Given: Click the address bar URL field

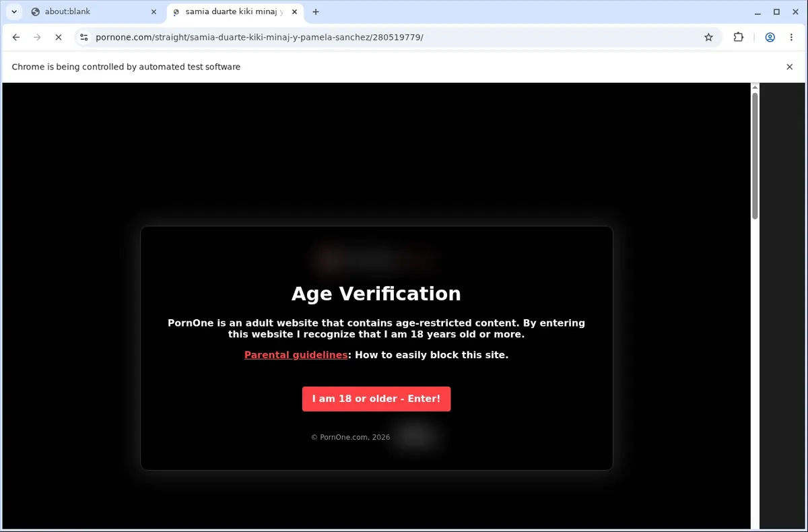Looking at the screenshot, I should click(x=397, y=38).
